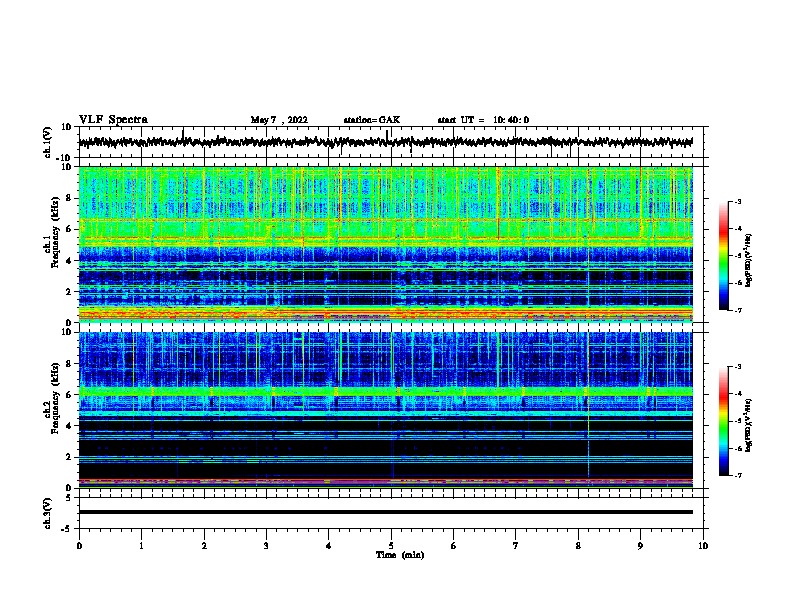Image resolution: width=792 pixels, height=612 pixels.
Task: Click the "-7" label below ch.2 color bar
Action: (737, 475)
